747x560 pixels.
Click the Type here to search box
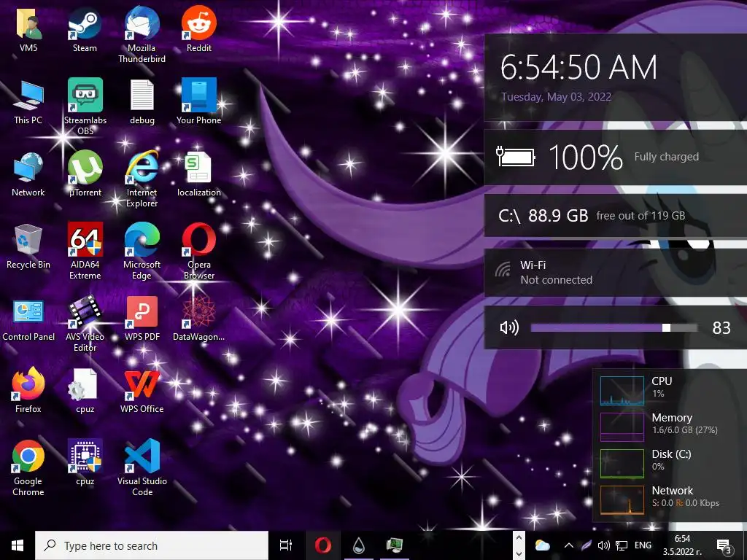[x=152, y=545]
